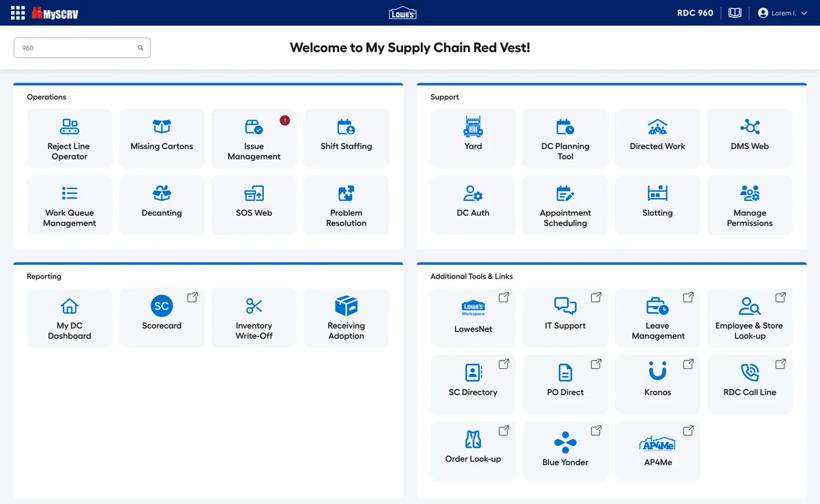The height and width of the screenshot is (504, 820).
Task: Click external link arrow on Scorecard tile
Action: coord(193,297)
